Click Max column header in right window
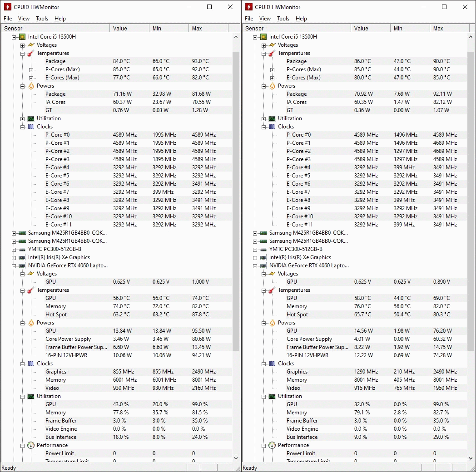Image resolution: width=476 pixels, height=472 pixels. coord(450,28)
